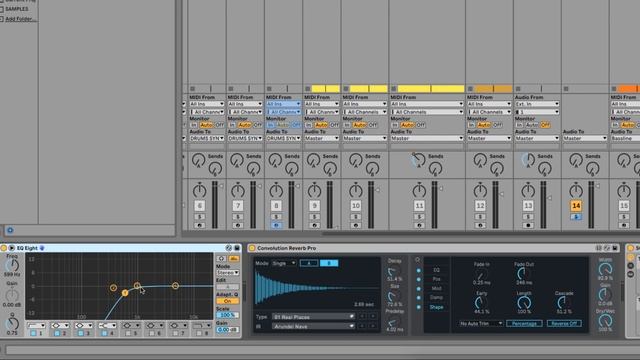
Task: Click Add Folder in browser
Action: (x=20, y=19)
